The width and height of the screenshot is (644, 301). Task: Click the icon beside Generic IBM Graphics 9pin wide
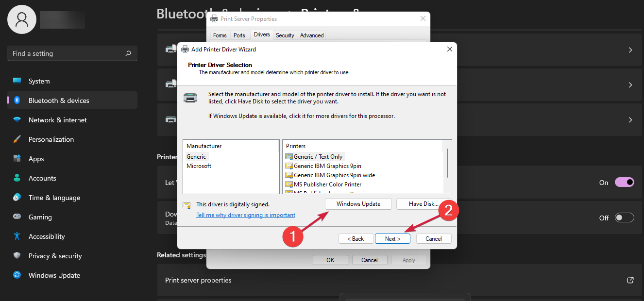[x=289, y=175]
